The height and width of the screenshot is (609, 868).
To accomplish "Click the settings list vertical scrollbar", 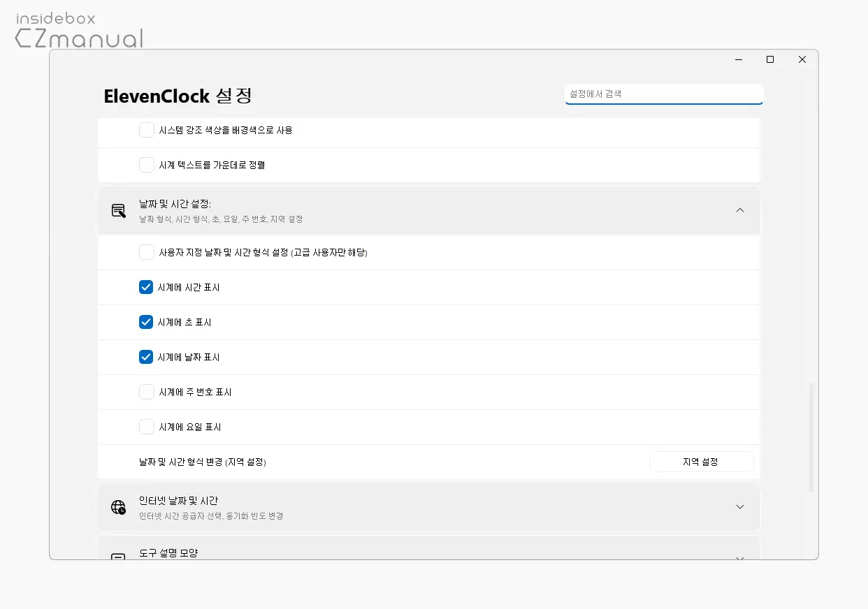I will [811, 436].
